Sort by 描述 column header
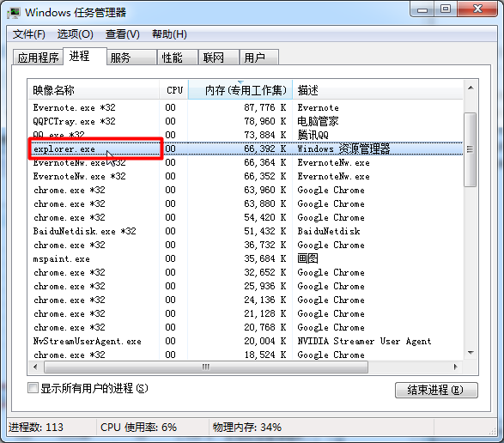This screenshot has height=443, width=504. click(378, 90)
